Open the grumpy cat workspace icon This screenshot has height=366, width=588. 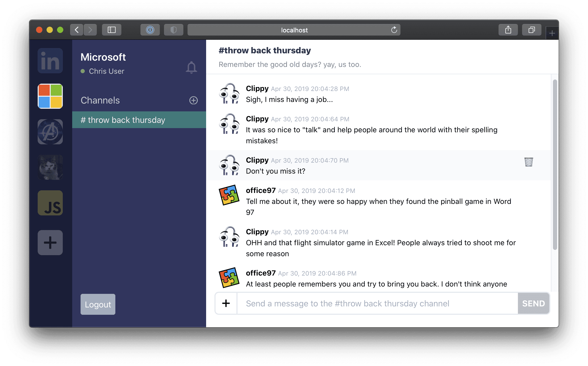tap(50, 167)
